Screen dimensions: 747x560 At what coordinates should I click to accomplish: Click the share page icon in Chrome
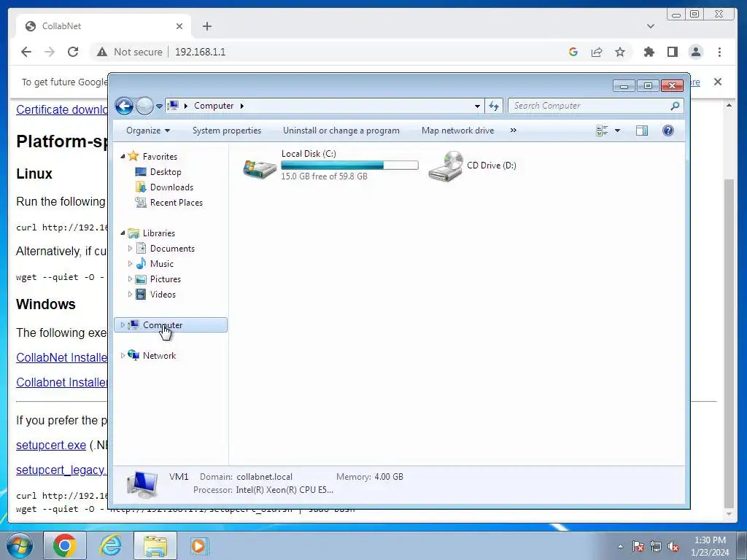point(597,52)
